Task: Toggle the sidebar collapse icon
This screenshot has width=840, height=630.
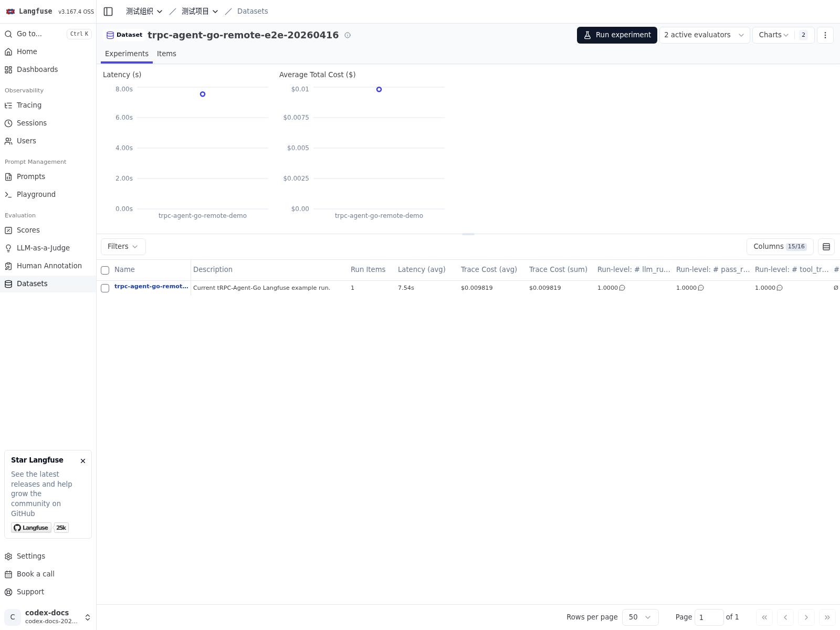Action: [108, 12]
